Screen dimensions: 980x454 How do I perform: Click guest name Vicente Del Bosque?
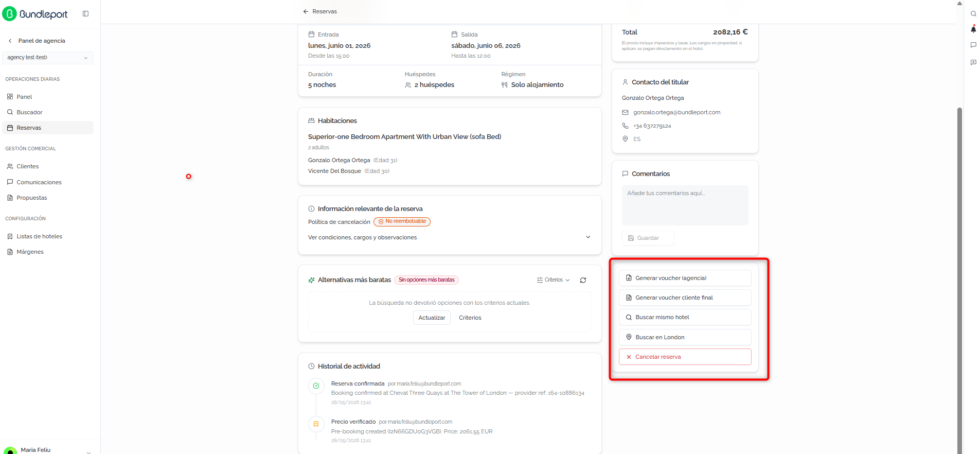tap(334, 171)
